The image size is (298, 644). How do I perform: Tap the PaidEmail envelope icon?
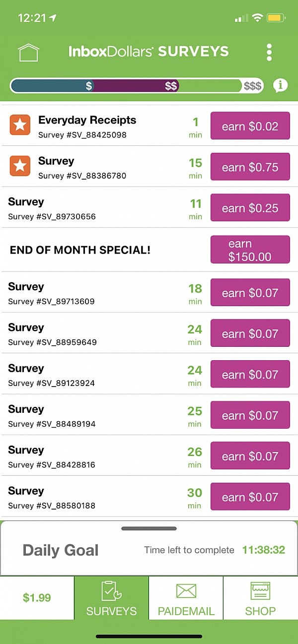pyautogui.click(x=186, y=591)
